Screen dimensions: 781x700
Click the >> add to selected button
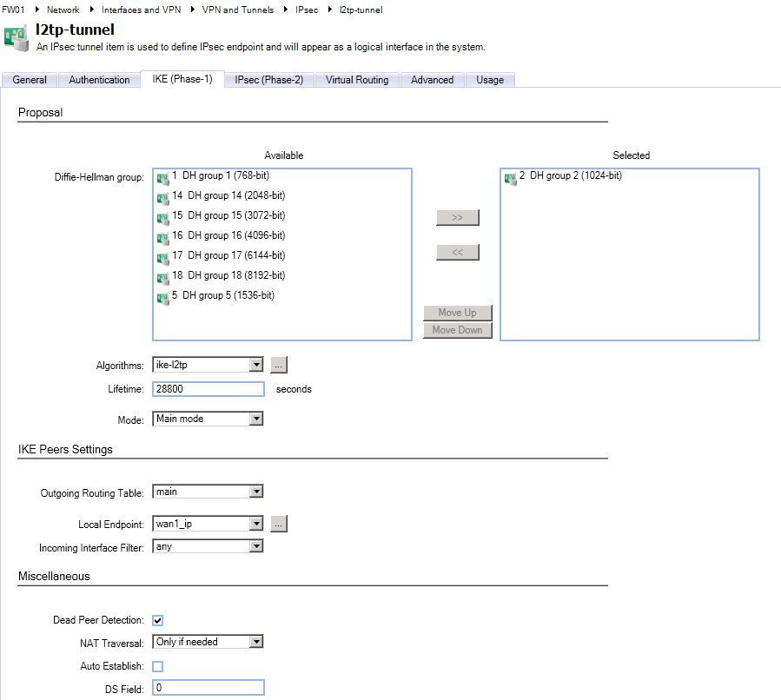(x=457, y=217)
